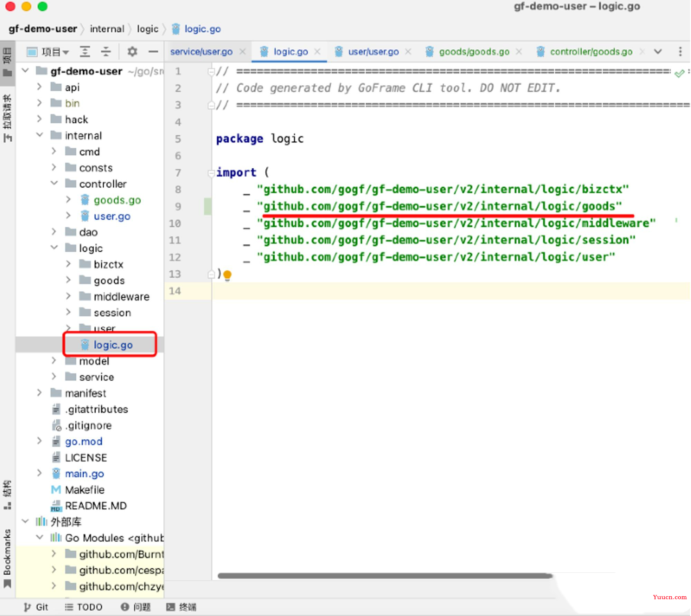Expand the api folder
This screenshot has height=616, width=691.
tap(39, 87)
